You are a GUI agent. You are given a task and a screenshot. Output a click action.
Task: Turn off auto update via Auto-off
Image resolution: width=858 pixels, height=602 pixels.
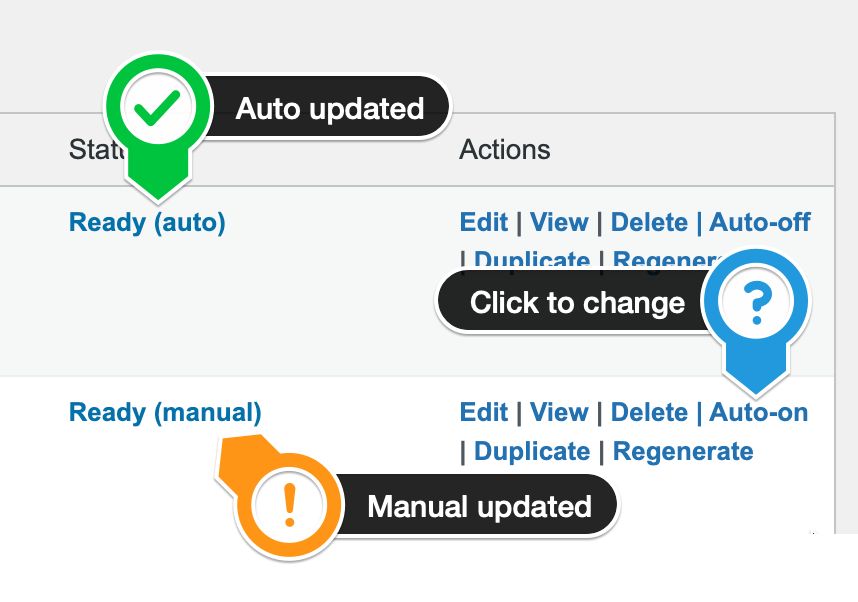click(x=760, y=222)
